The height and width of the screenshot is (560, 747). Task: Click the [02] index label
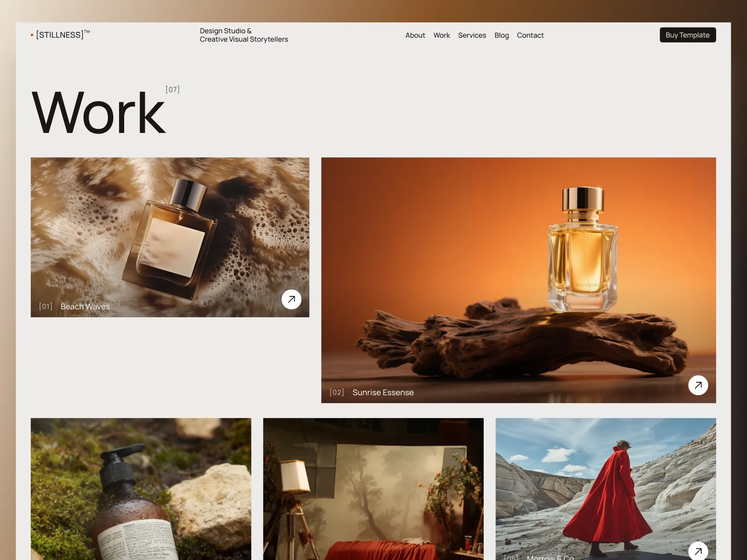click(x=337, y=392)
